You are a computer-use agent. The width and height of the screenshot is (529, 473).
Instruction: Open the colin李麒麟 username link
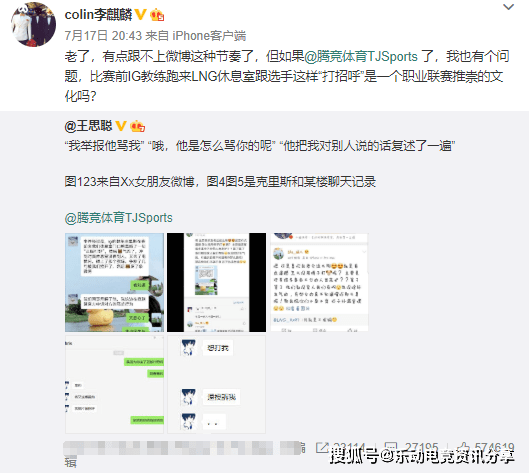[98, 15]
